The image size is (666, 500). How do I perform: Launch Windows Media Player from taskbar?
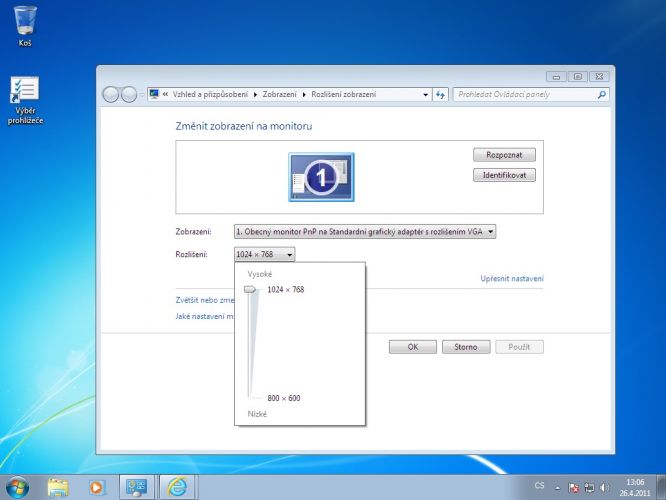96,487
